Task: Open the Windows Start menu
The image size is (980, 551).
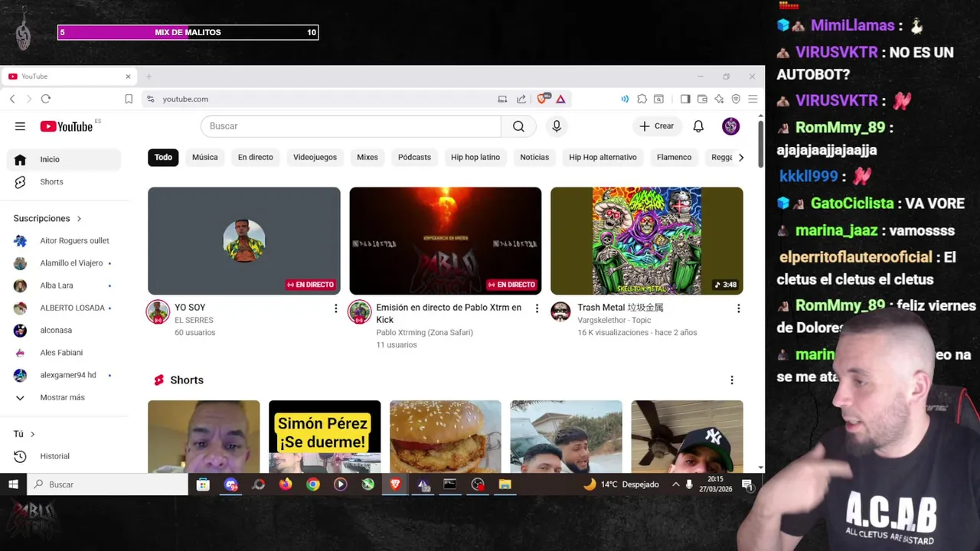Action: 13,484
